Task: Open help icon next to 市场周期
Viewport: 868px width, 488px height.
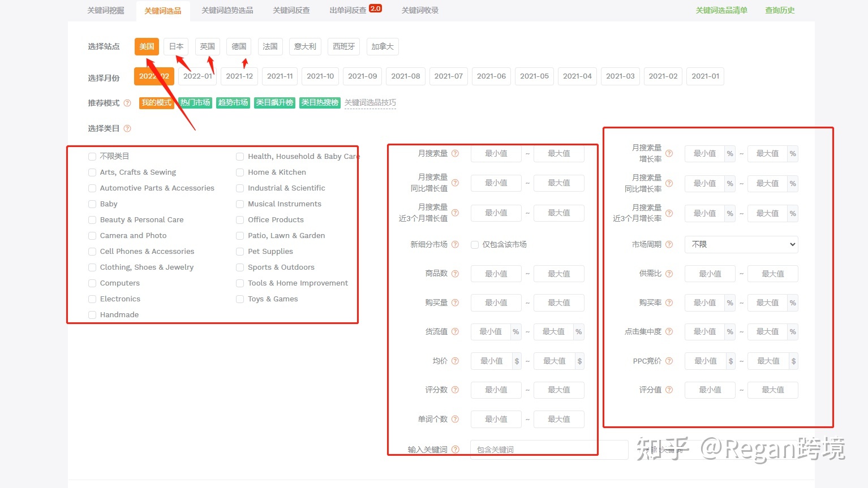Action: [x=669, y=245]
